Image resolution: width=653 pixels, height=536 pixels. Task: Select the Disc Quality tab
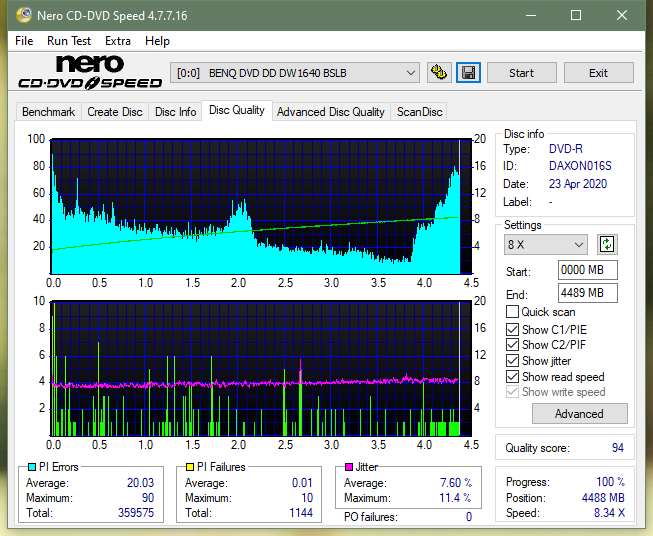coord(237,110)
